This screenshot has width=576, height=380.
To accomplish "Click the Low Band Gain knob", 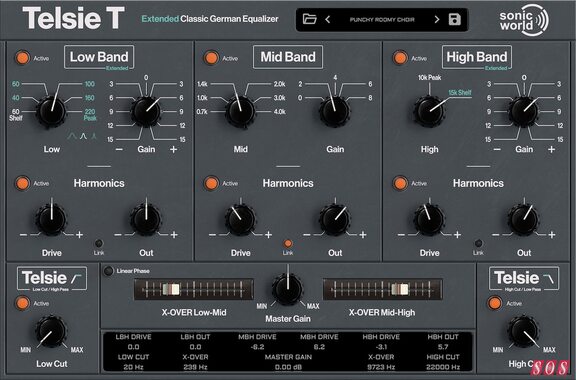I will [146, 111].
